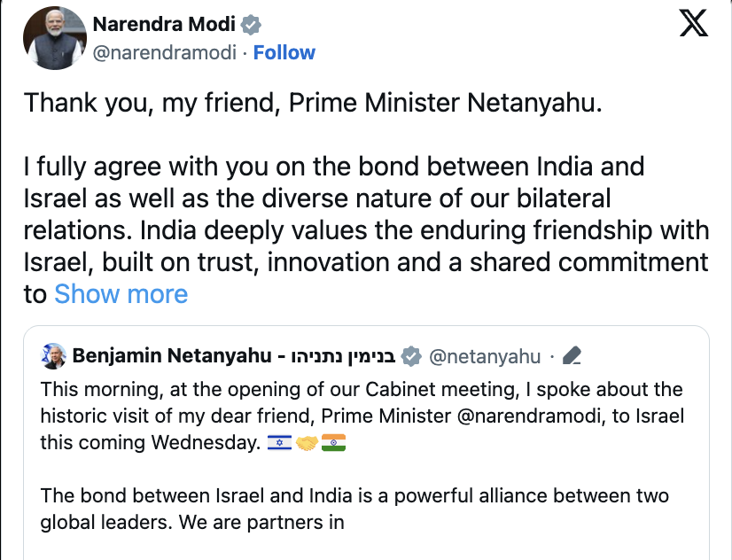The image size is (732, 560).
Task: Open the @netanyahu handle link
Action: (485, 356)
